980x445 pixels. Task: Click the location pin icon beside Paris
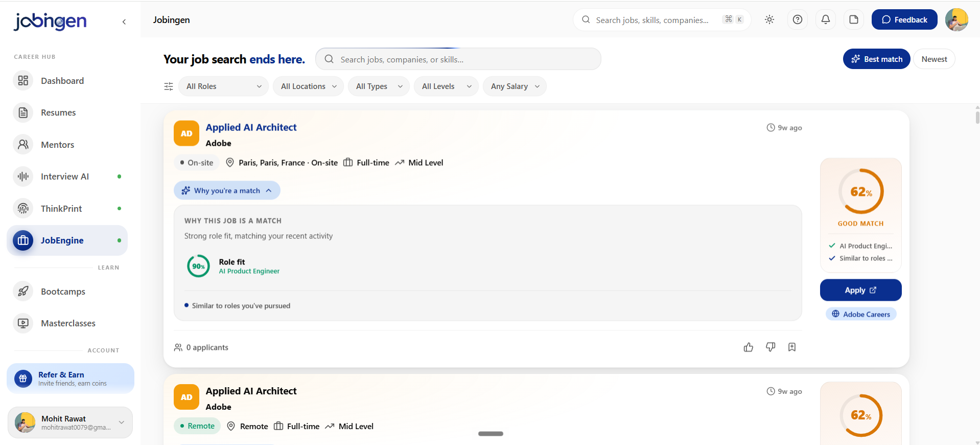coord(230,163)
